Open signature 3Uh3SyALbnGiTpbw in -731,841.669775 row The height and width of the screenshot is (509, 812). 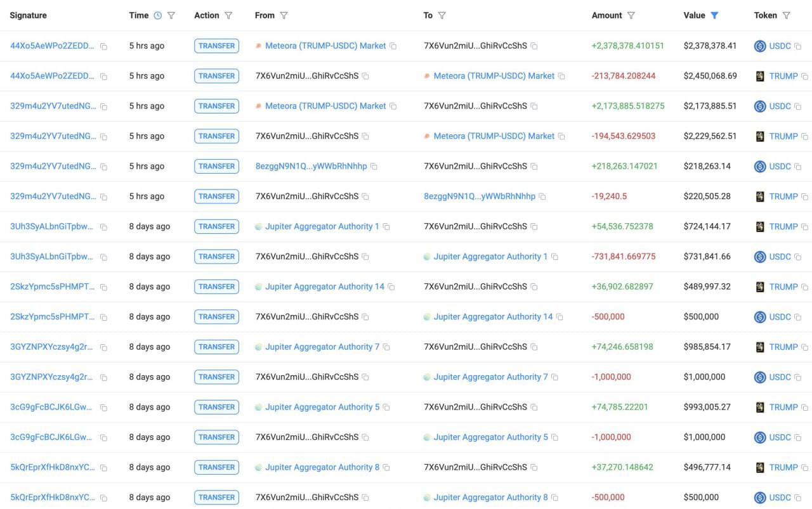click(52, 256)
